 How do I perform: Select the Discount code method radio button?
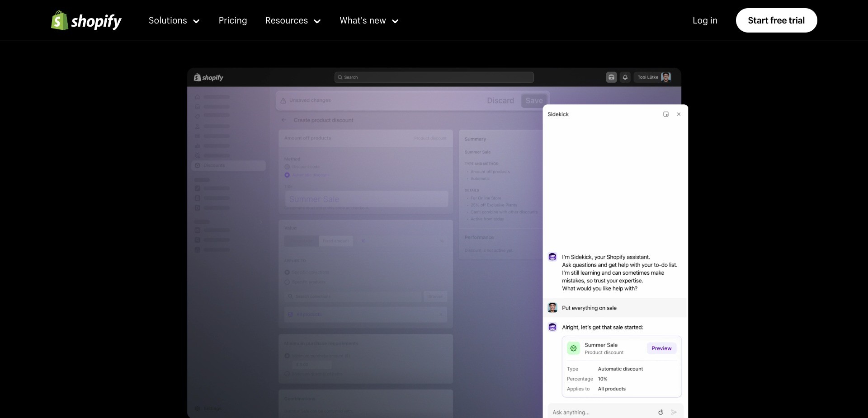coord(287,167)
